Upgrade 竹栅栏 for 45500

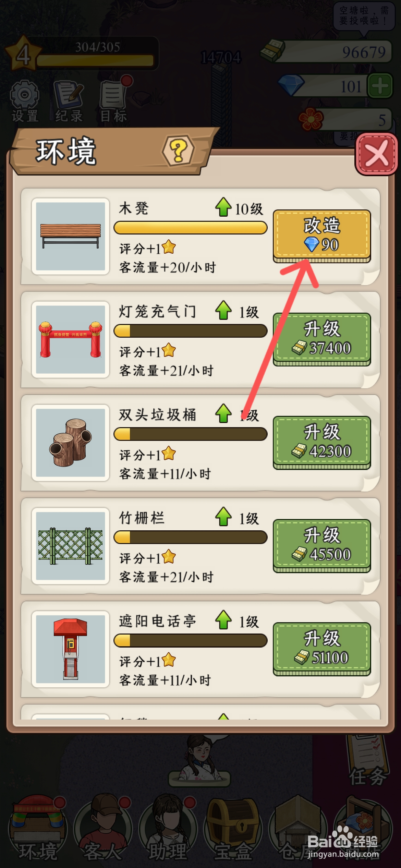pos(321,546)
